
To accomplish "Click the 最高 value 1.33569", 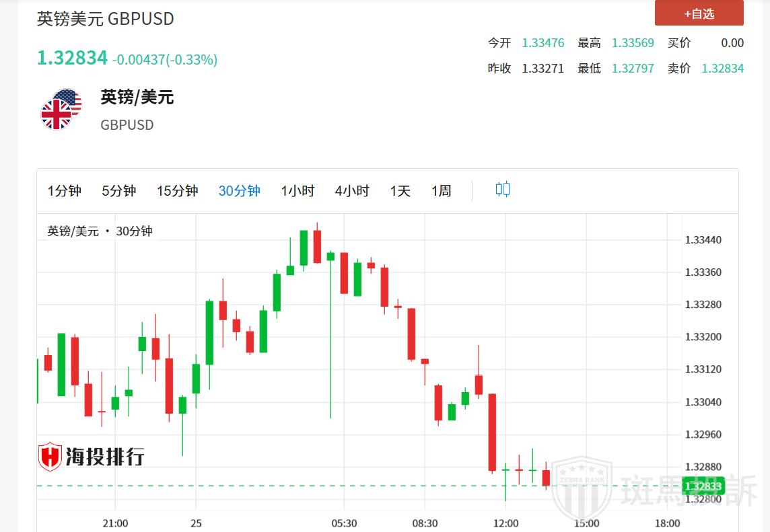I will pyautogui.click(x=633, y=43).
